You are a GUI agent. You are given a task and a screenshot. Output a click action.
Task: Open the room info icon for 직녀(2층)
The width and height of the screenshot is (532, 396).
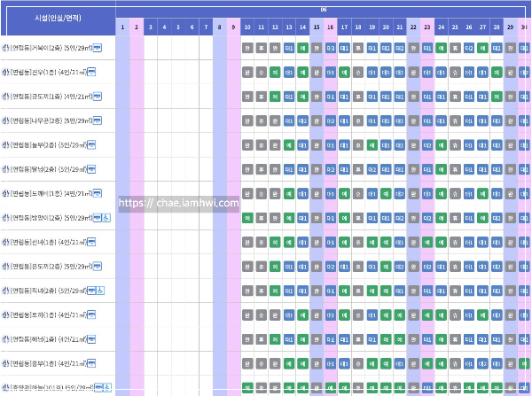[x=91, y=291]
